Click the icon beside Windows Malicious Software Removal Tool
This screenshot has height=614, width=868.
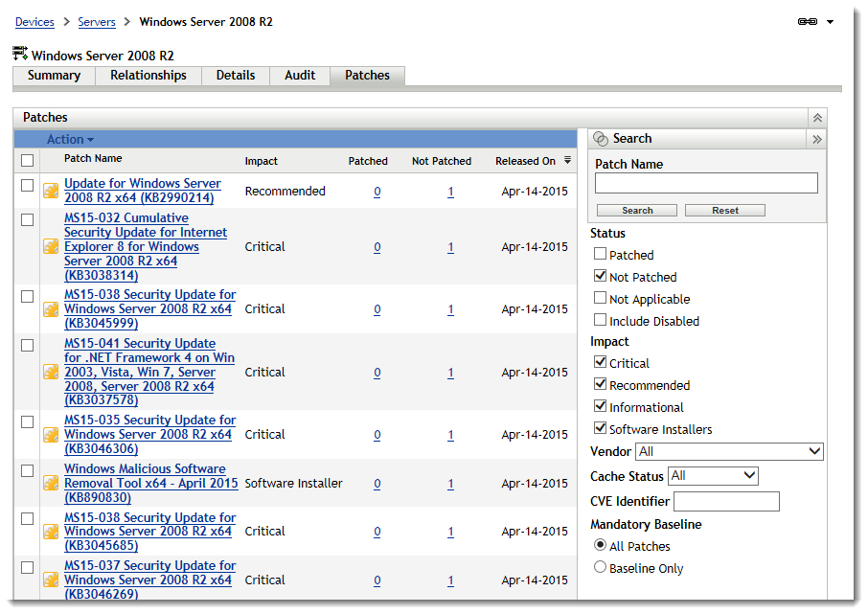point(51,483)
